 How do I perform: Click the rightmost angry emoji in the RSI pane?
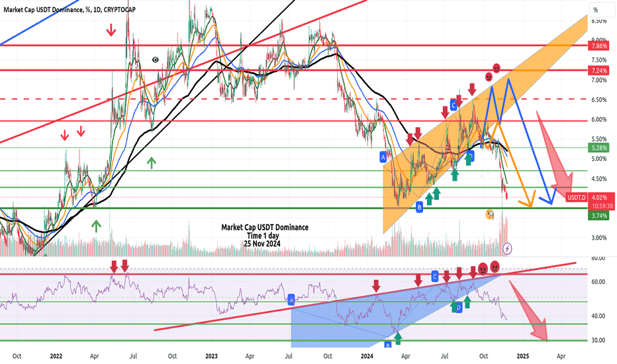(495, 267)
